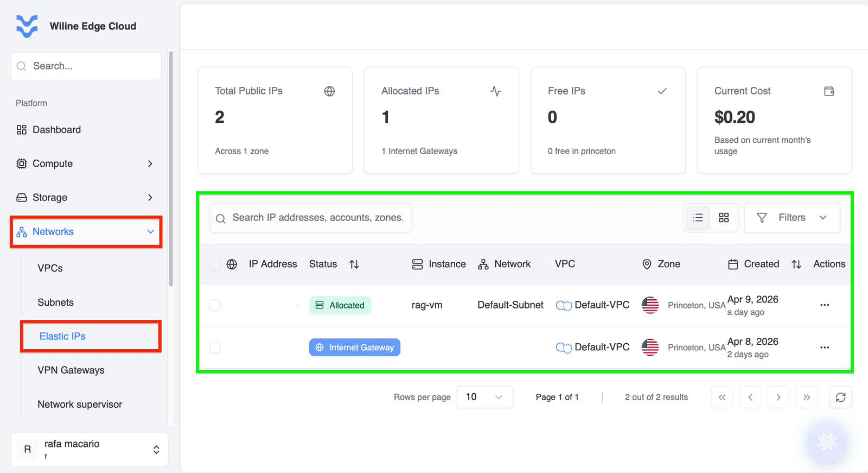Image resolution: width=868 pixels, height=473 pixels.
Task: Click the sidebar scrollbar
Action: pyautogui.click(x=171, y=168)
